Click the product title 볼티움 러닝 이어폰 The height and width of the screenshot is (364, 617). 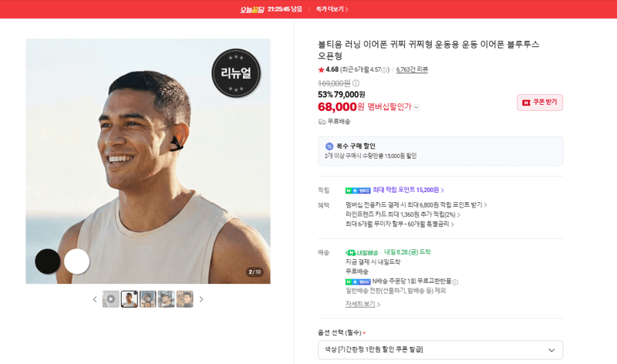coord(428,49)
